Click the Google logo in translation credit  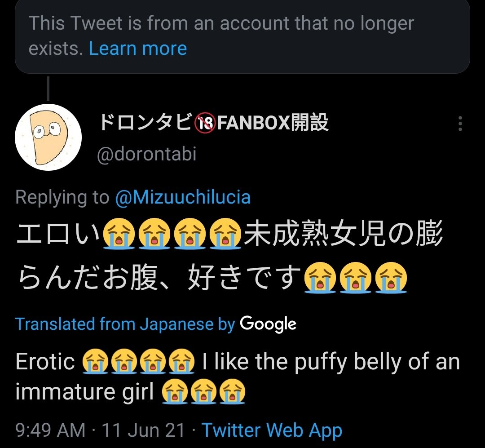pyautogui.click(x=268, y=324)
